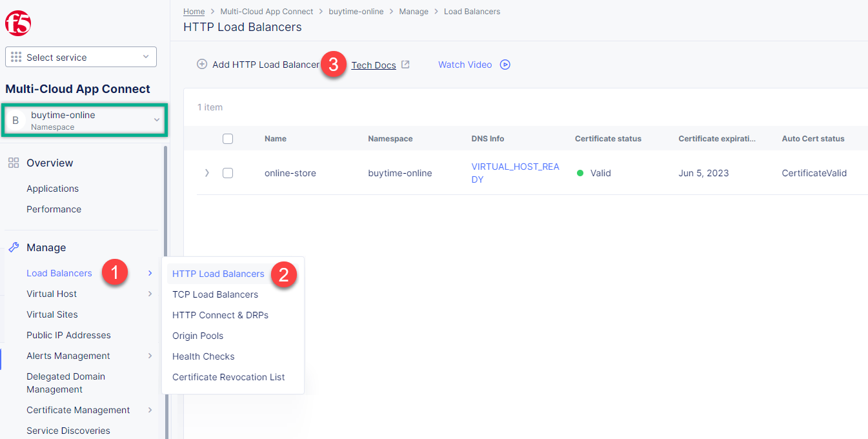Open the buytime-online namespace selector

coord(85,121)
